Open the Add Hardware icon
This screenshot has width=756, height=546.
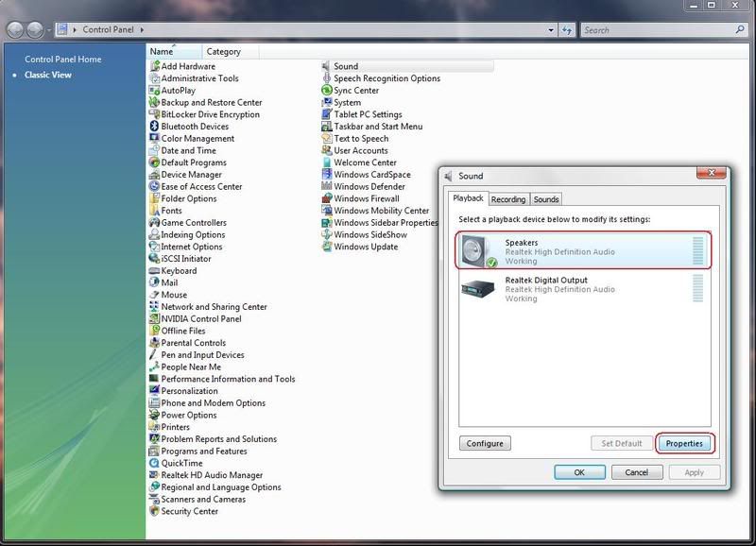(x=154, y=66)
